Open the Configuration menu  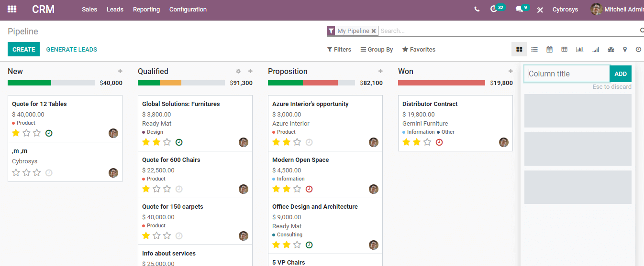click(188, 10)
